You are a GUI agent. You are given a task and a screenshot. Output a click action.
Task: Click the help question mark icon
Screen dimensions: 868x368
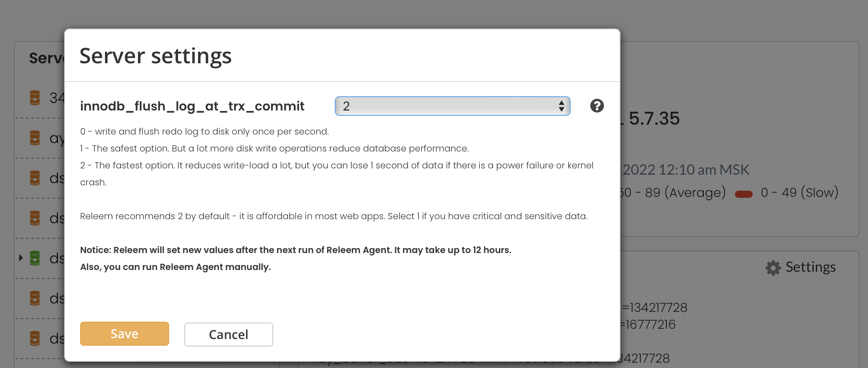[x=597, y=106]
